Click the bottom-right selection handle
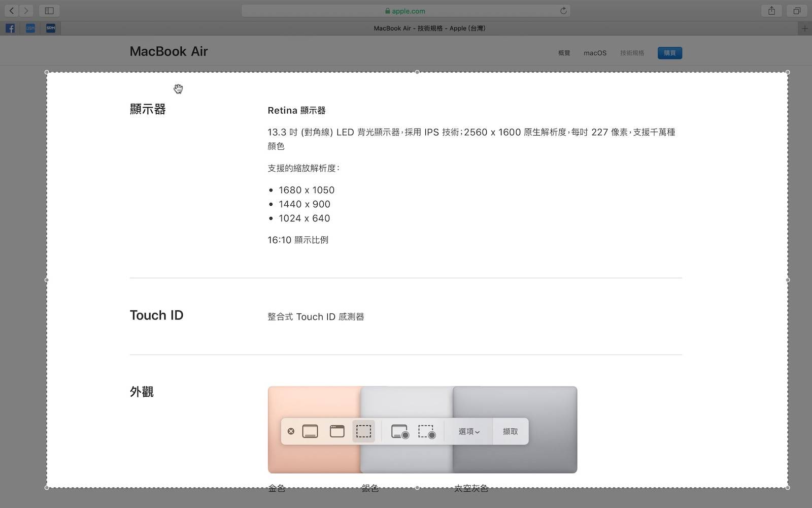 [788, 488]
